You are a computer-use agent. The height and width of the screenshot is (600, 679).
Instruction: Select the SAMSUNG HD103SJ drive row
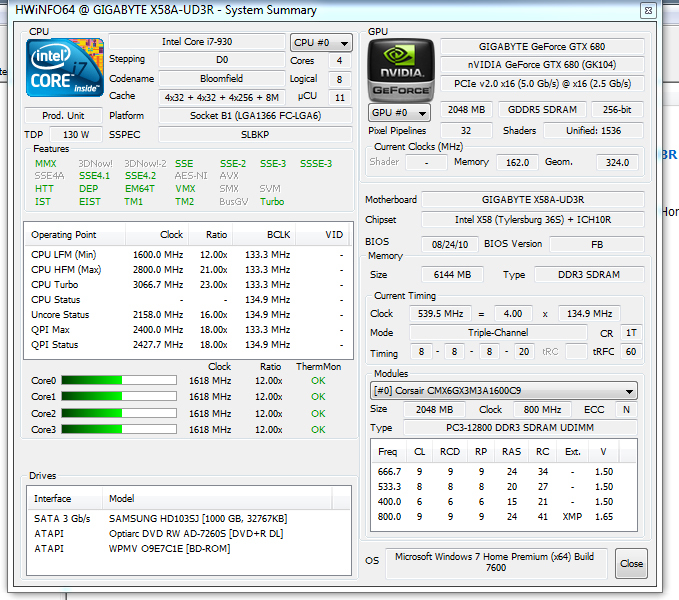coord(189,519)
